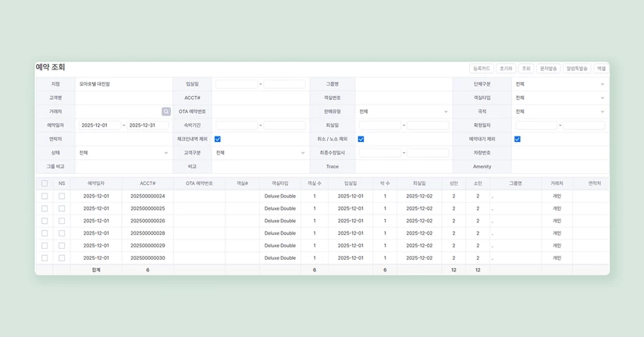Uncheck the 취소 / 노쇼 제외 checkbox
The height and width of the screenshot is (337, 644).
click(x=361, y=139)
